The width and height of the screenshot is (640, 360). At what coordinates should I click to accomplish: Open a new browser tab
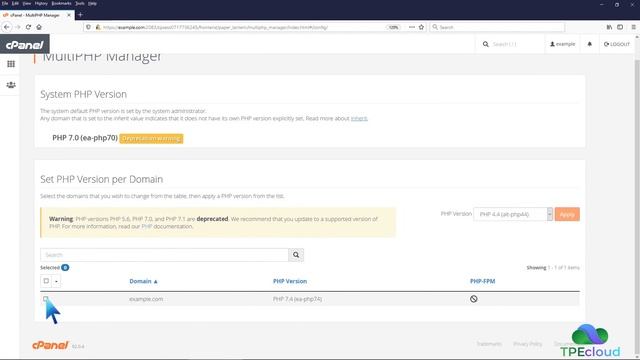[x=80, y=15]
